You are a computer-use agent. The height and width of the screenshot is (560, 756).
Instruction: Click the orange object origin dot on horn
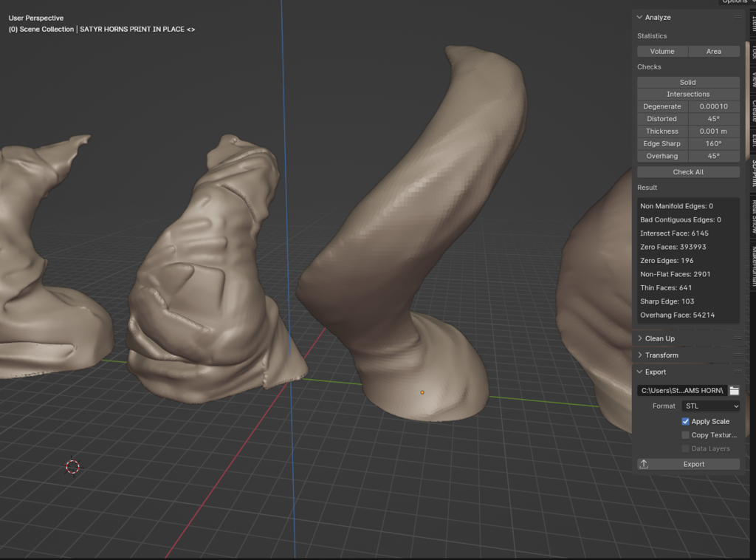point(422,392)
